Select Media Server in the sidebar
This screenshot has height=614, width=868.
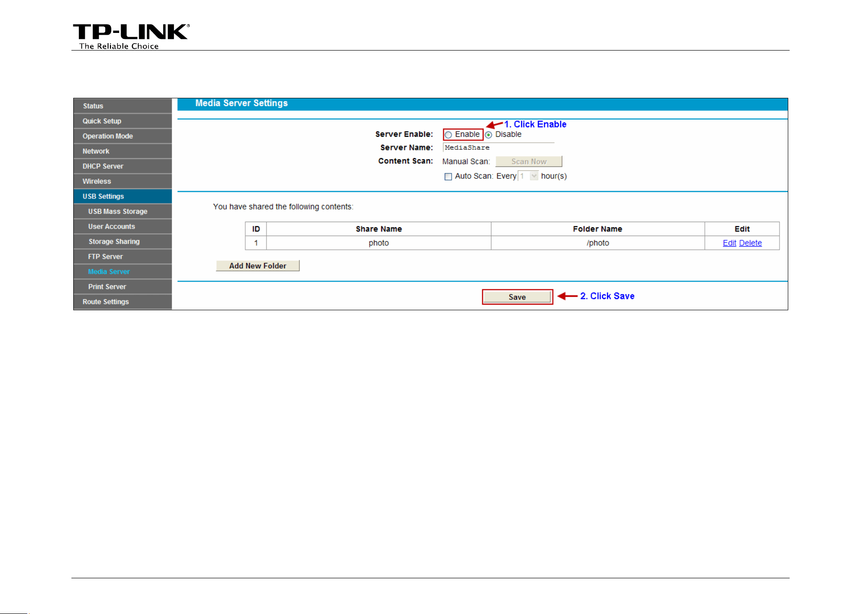(123, 272)
